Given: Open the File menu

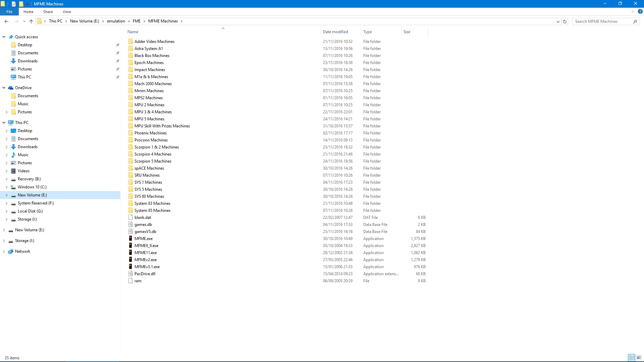Looking at the screenshot, I should coord(9,12).
